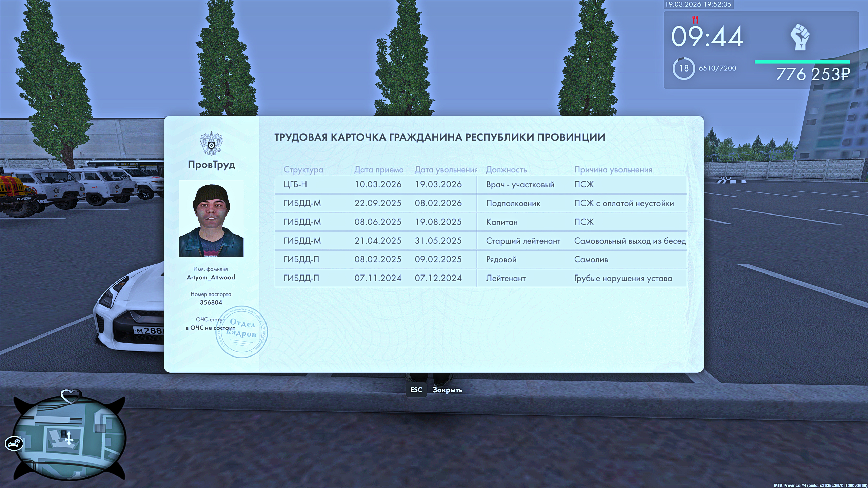Click the raised fist icon in HUD
This screenshot has height=488, width=868.
tap(800, 37)
